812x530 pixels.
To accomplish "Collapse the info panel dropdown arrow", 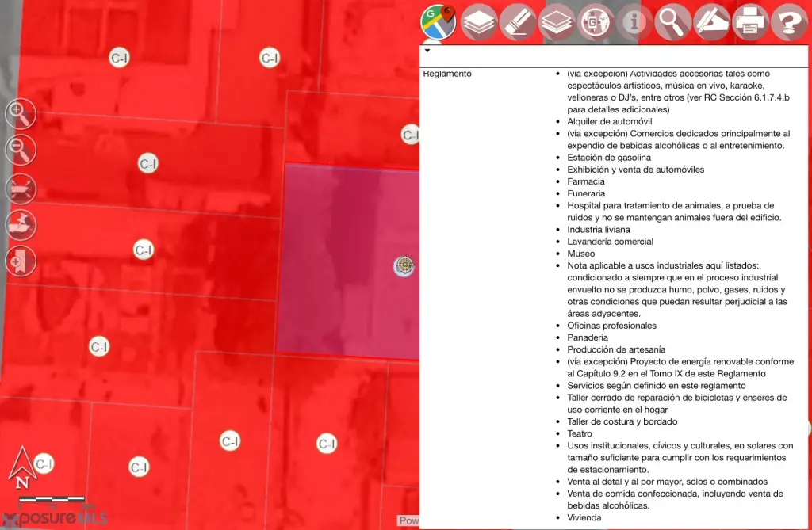I will click(427, 51).
